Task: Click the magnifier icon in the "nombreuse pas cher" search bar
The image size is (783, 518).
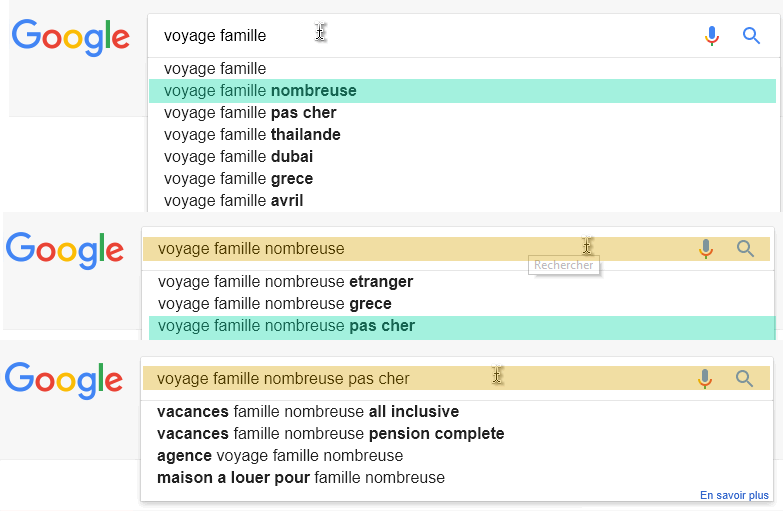Action: click(744, 378)
